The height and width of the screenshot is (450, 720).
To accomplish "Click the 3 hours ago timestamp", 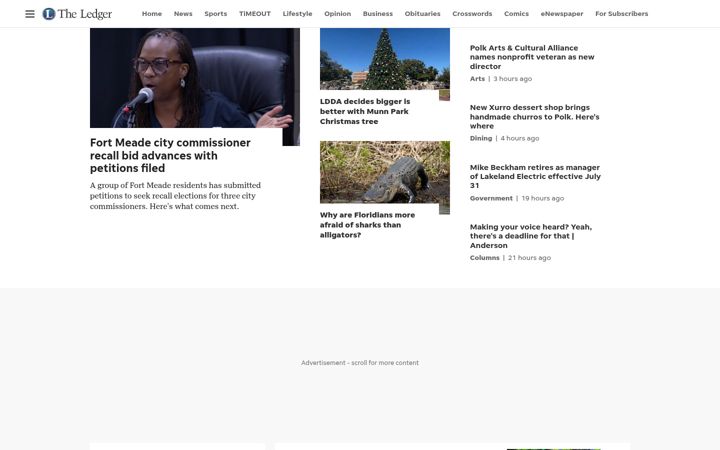I will [512, 79].
